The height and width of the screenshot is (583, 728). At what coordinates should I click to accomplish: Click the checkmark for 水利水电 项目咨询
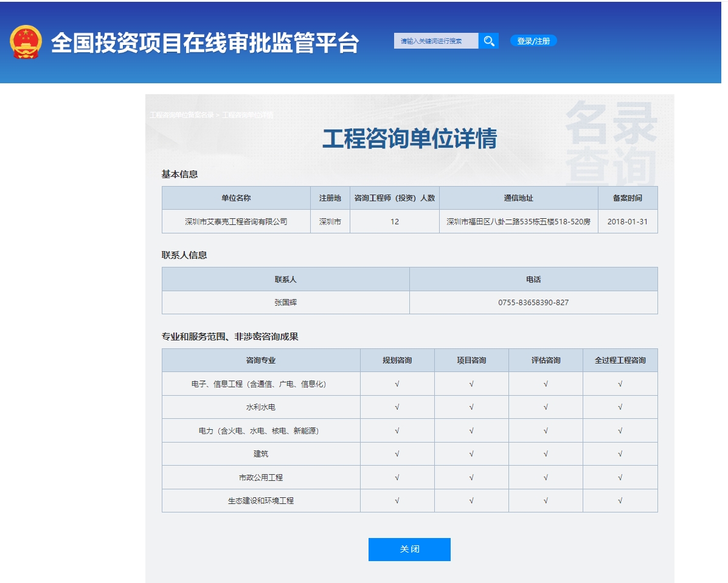pos(471,407)
